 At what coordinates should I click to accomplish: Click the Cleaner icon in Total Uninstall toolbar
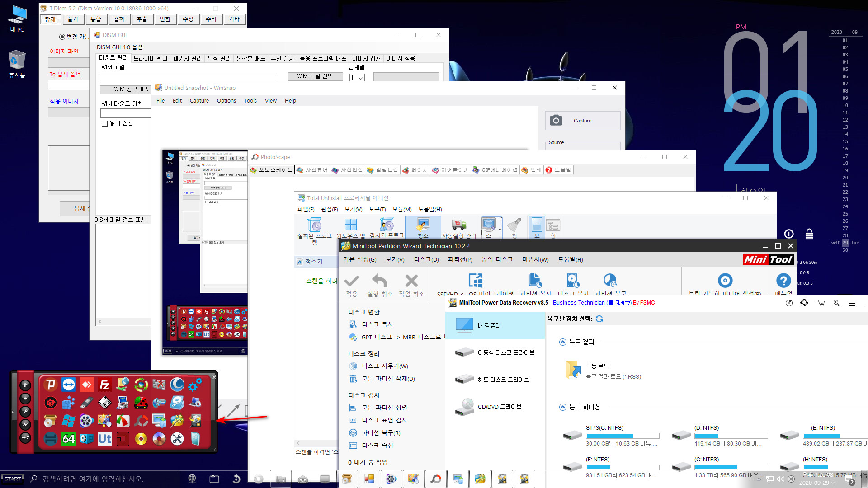423,228
